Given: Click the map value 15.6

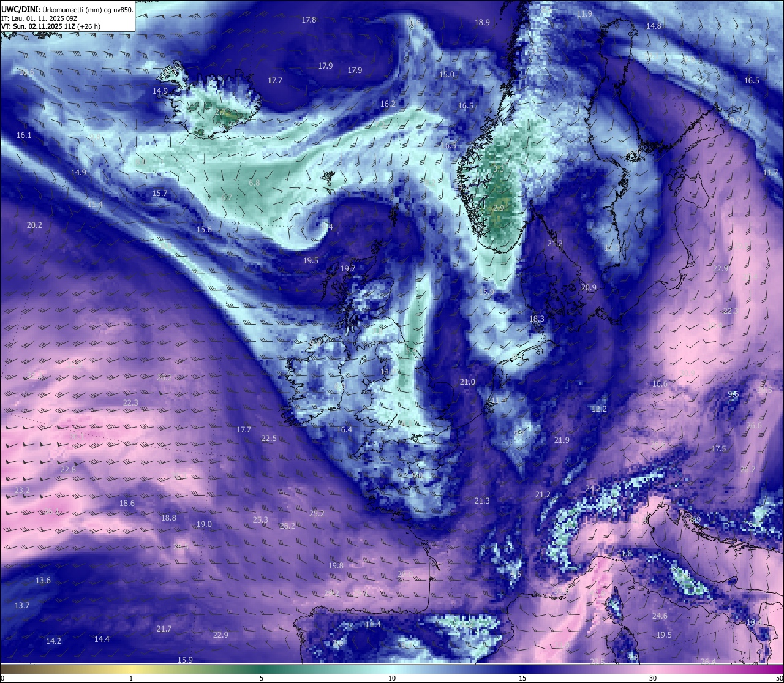Looking at the screenshot, I should click(204, 230).
